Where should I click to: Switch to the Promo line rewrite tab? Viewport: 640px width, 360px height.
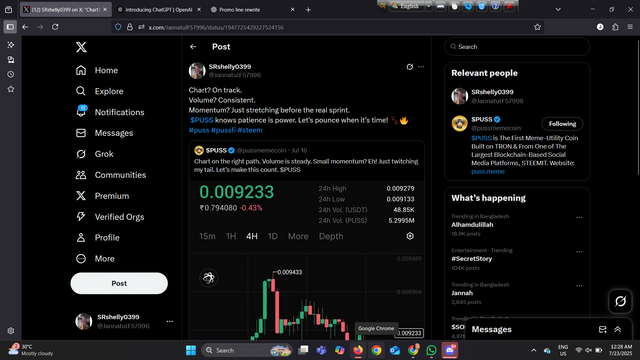[253, 9]
